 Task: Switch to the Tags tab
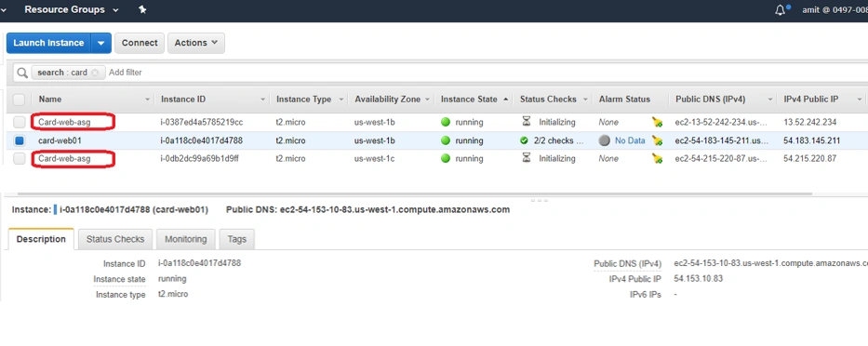[237, 239]
